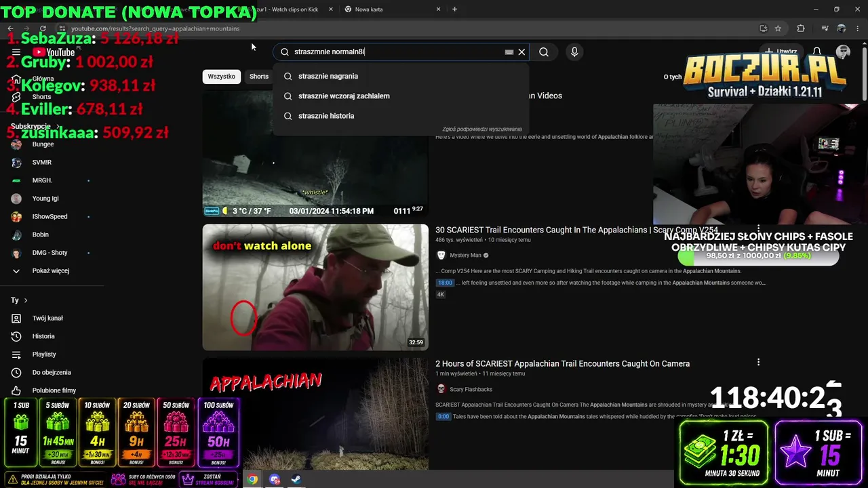Open options menu for 2 Hours video
Screen dimensions: 868x488
click(x=758, y=363)
